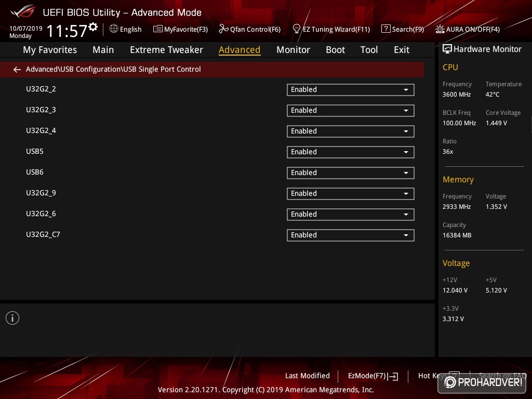
Task: Click the CPU frequency value 3600 MHz
Action: [457, 95]
